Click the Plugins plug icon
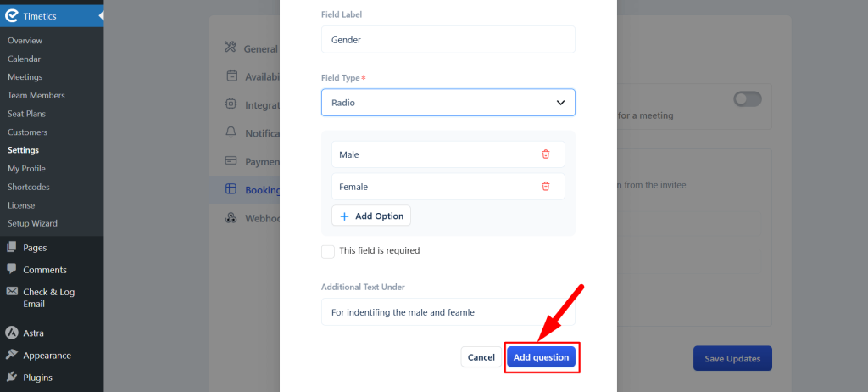 click(12, 377)
